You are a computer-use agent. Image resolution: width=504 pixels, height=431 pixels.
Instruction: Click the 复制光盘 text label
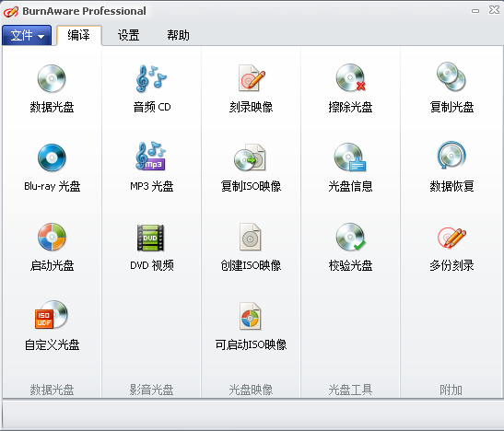click(451, 107)
